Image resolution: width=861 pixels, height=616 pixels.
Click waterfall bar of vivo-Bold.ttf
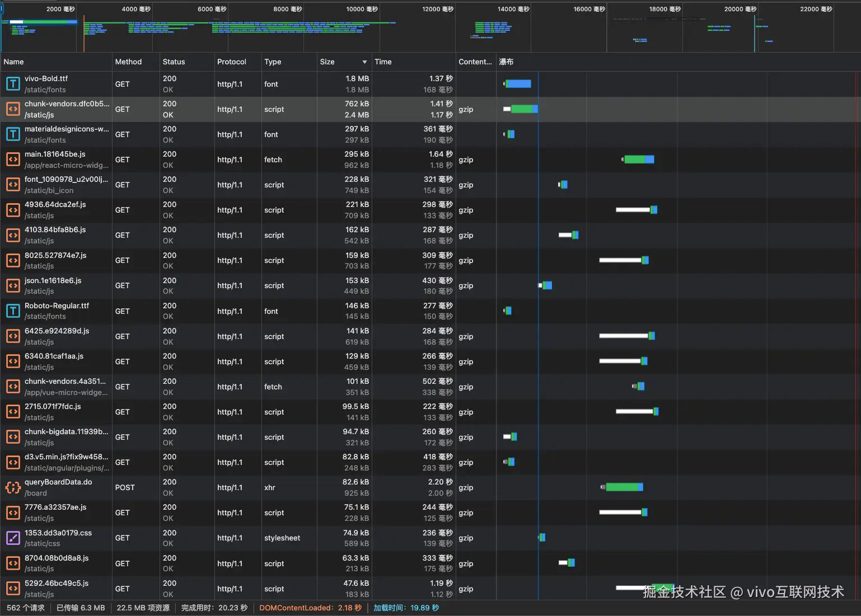[518, 84]
